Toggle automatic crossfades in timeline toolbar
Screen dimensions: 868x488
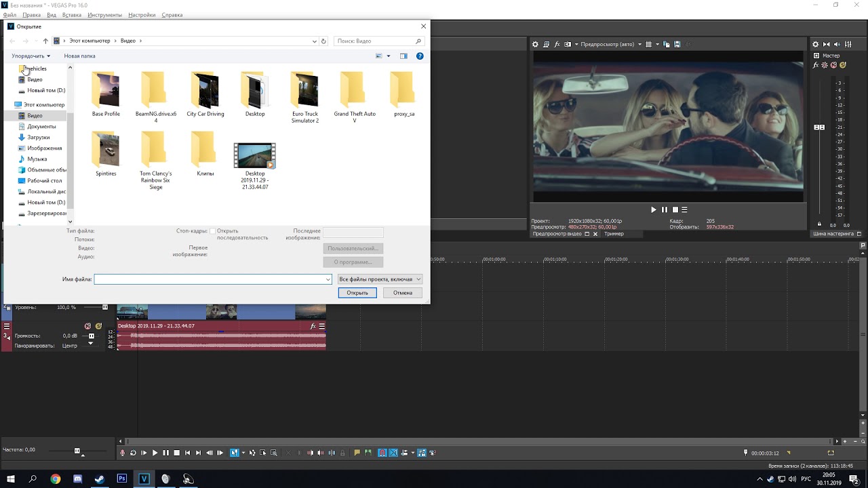pos(393,453)
